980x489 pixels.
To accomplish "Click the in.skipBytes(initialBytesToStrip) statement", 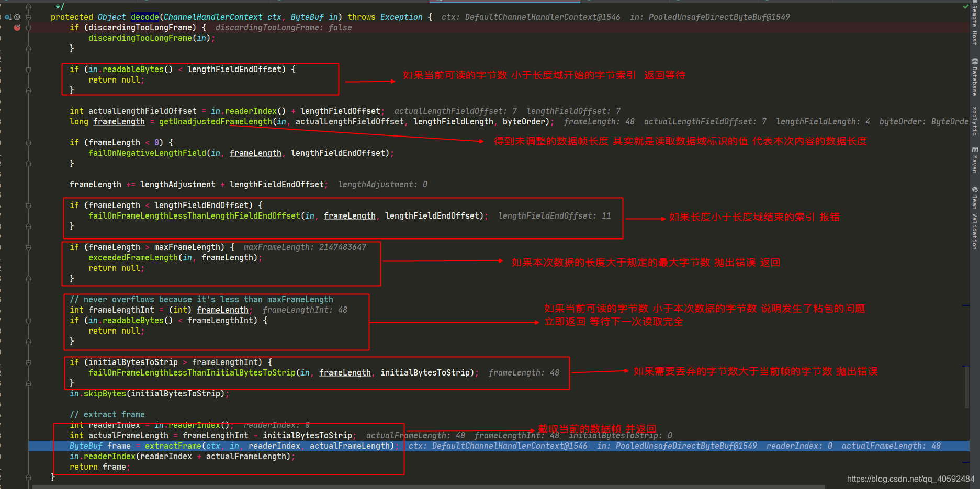I will click(149, 394).
